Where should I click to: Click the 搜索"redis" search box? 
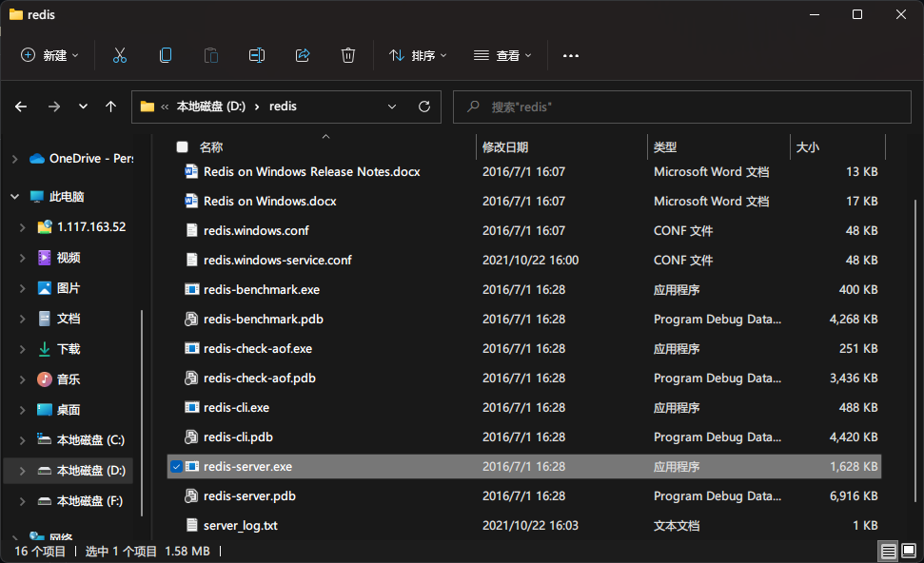pos(681,107)
